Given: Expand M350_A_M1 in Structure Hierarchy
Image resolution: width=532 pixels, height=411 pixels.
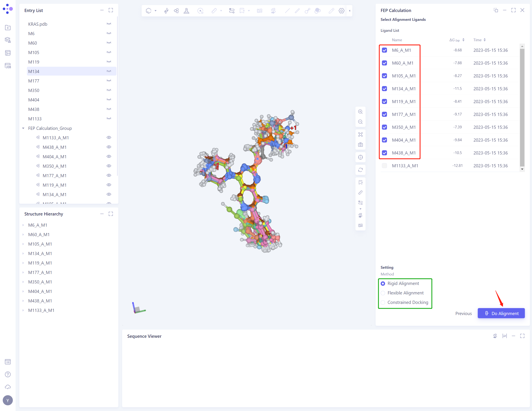Looking at the screenshot, I should click(x=23, y=282).
